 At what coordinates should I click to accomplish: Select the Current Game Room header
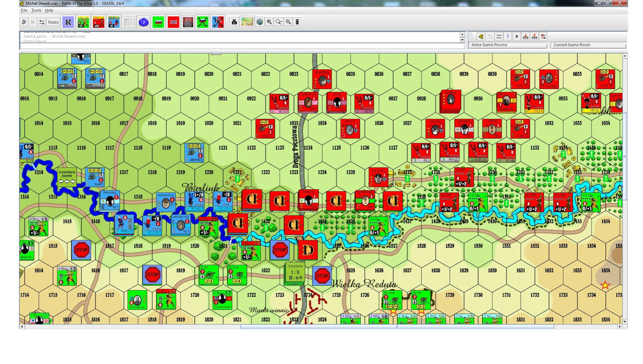pos(589,45)
